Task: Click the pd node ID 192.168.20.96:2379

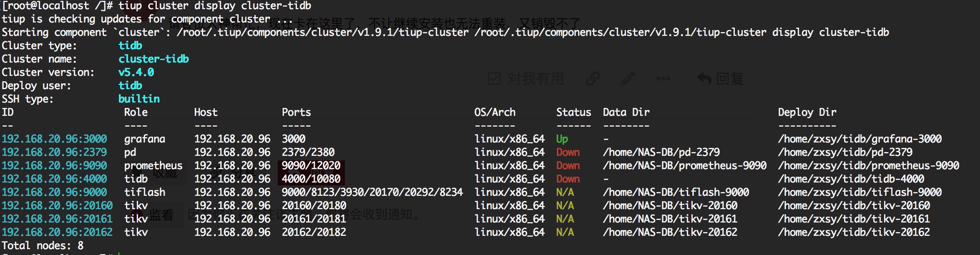Action: tap(54, 152)
